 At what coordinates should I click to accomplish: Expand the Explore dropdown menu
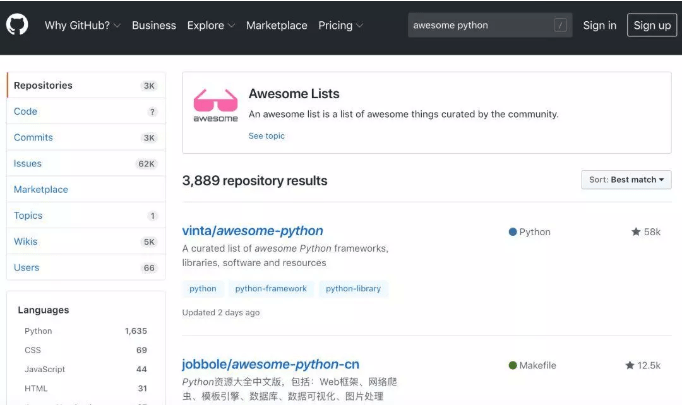pyautogui.click(x=211, y=25)
